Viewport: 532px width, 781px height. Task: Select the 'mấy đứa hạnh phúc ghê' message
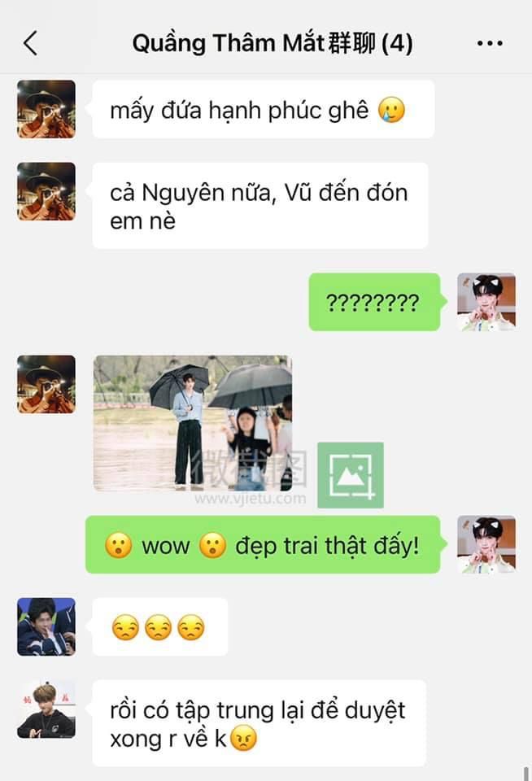point(263,109)
